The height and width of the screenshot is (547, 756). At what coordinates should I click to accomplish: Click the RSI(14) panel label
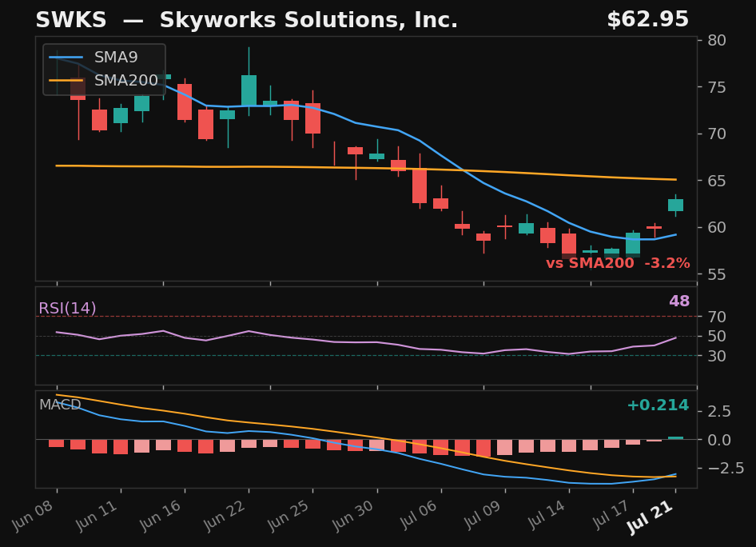67,308
